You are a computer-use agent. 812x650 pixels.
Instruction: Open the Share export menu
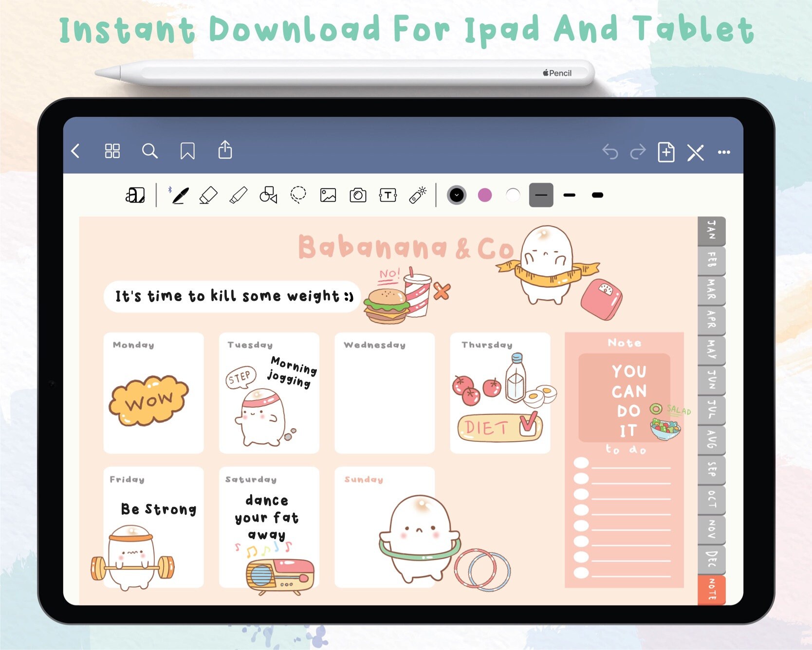pos(225,150)
